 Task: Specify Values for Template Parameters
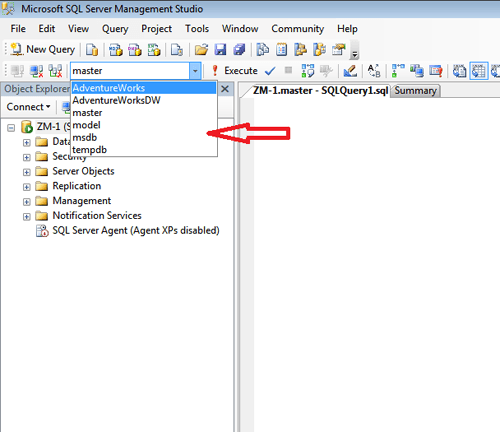[374, 71]
